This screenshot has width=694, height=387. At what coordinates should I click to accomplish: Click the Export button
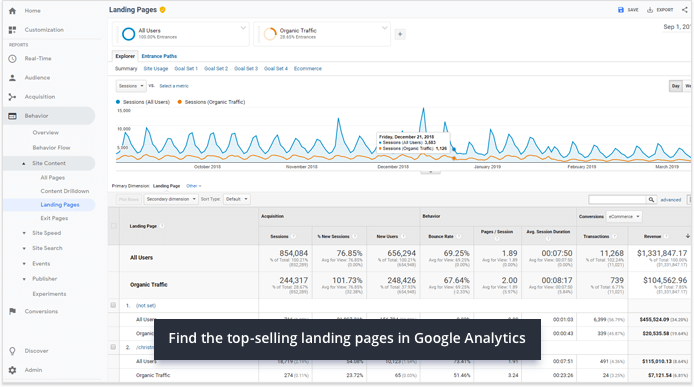pyautogui.click(x=660, y=10)
